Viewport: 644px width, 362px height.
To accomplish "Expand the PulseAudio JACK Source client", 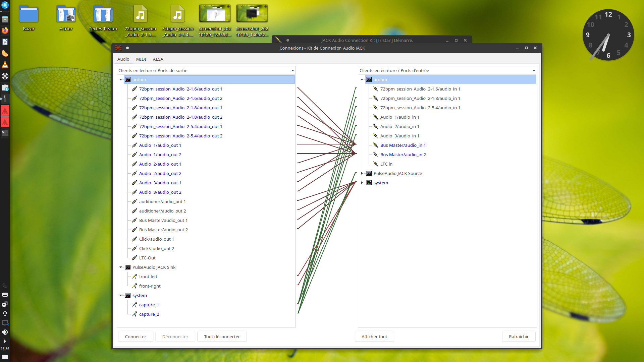I will [x=362, y=173].
